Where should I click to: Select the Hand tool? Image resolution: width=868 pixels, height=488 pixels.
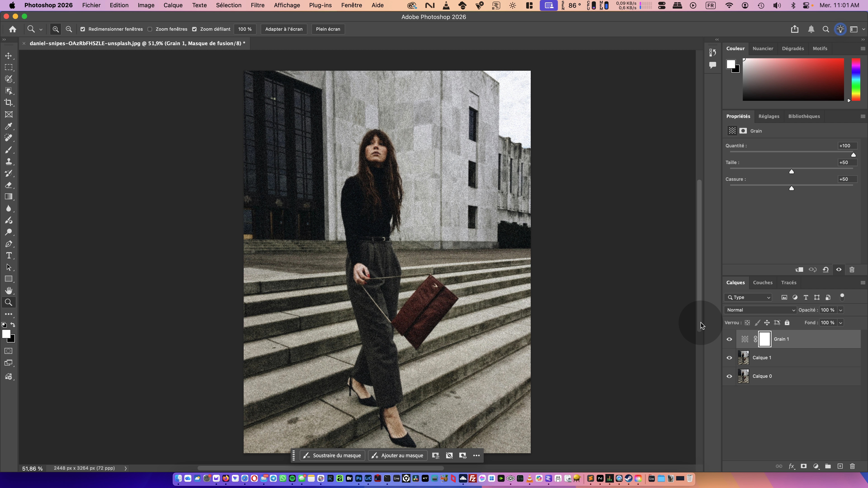(x=9, y=291)
